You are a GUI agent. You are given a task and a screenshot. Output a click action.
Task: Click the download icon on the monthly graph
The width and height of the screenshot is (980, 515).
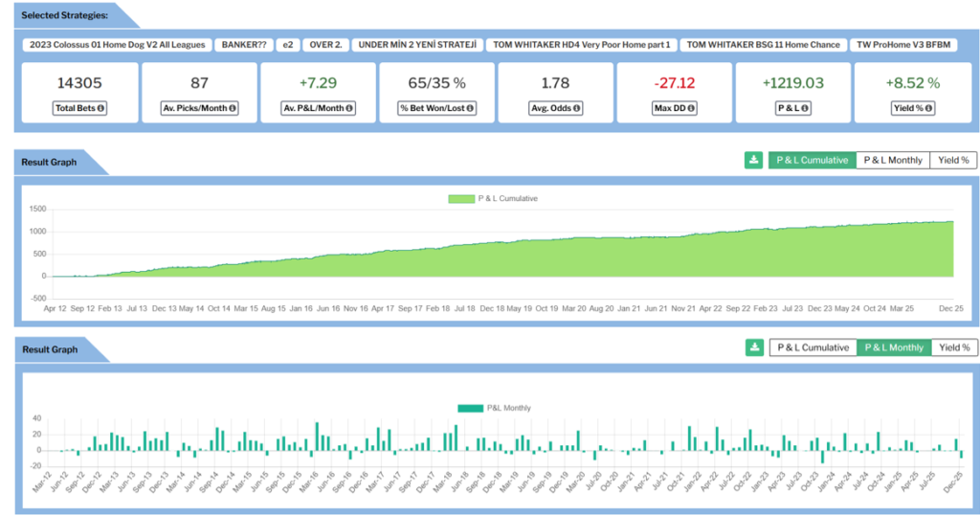pos(754,347)
